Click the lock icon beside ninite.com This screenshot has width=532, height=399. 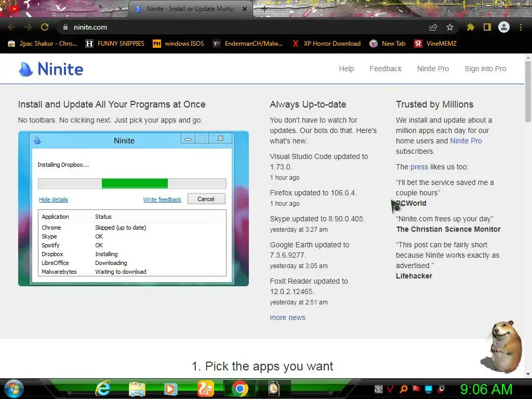click(x=65, y=27)
